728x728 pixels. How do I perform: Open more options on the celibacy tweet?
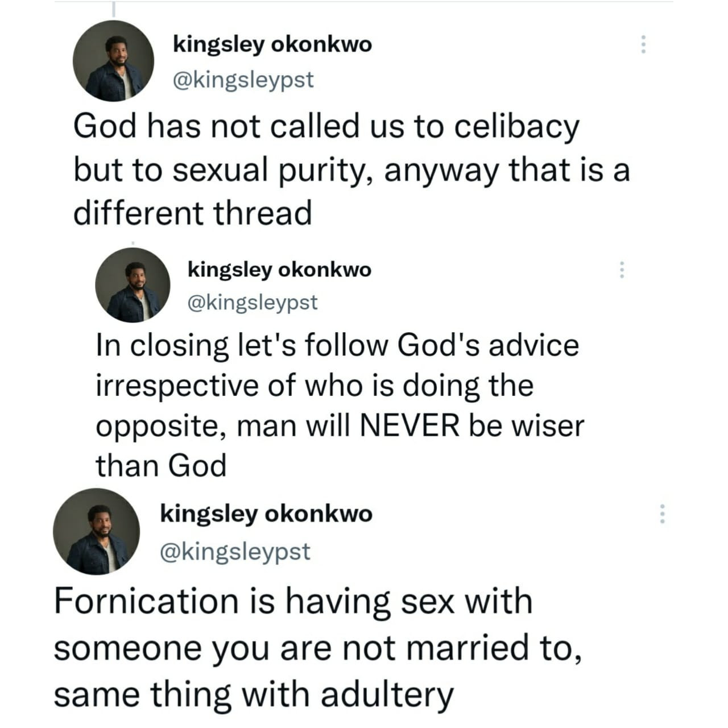point(643,44)
